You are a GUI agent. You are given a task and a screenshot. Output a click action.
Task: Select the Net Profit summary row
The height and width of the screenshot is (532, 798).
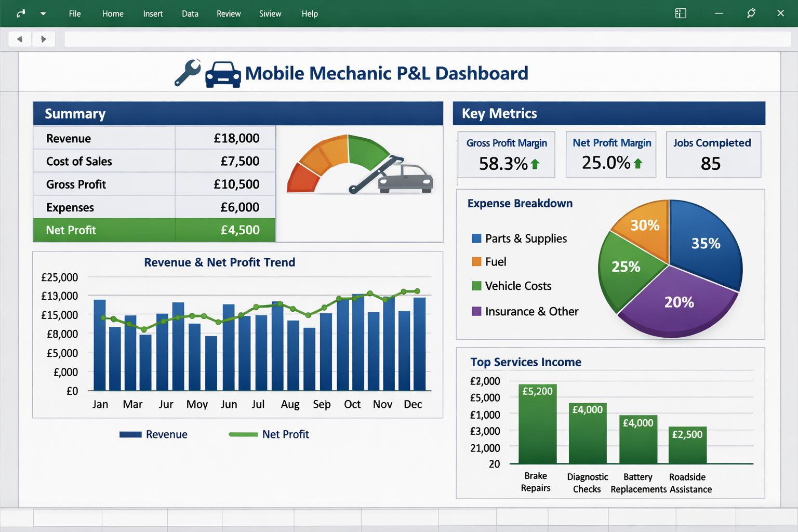[154, 230]
